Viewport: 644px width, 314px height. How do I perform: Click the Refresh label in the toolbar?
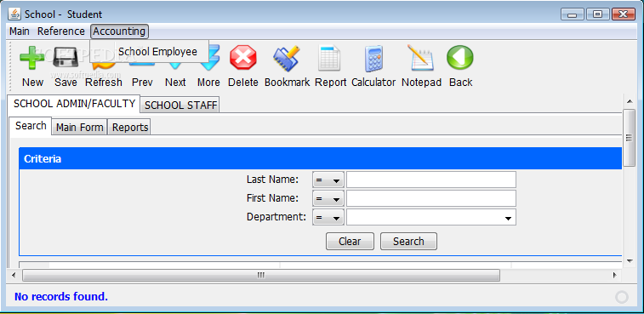(x=104, y=83)
